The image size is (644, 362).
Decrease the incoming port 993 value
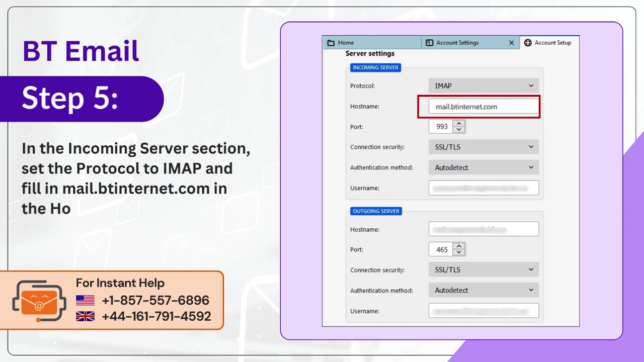458,130
